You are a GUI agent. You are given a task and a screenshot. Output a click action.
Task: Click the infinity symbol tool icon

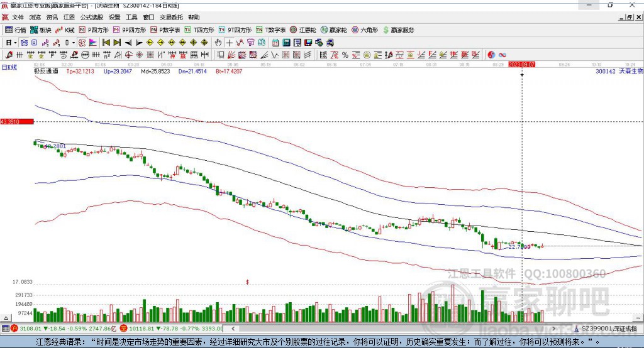502,55
